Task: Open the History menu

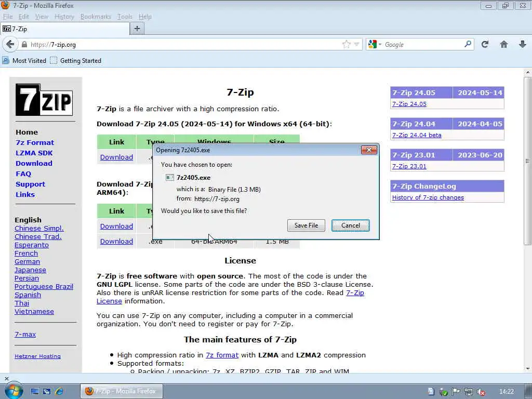Action: click(x=64, y=17)
